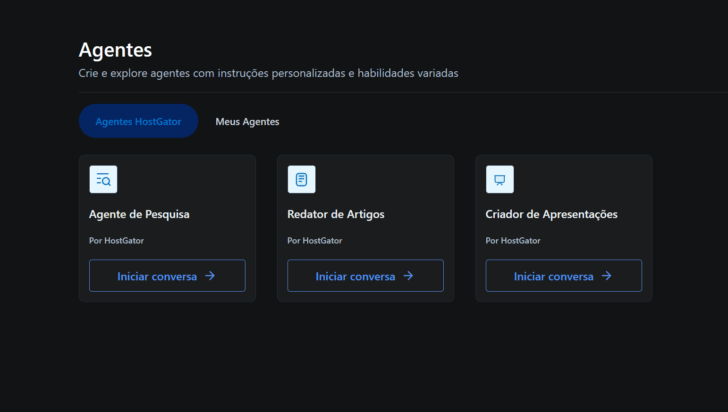728x412 pixels.
Task: Click the Agentes page heading
Action: point(115,50)
